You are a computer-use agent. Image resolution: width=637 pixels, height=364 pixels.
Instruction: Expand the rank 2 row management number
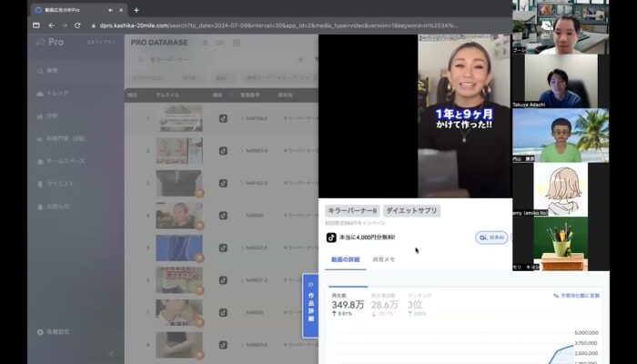pos(243,151)
